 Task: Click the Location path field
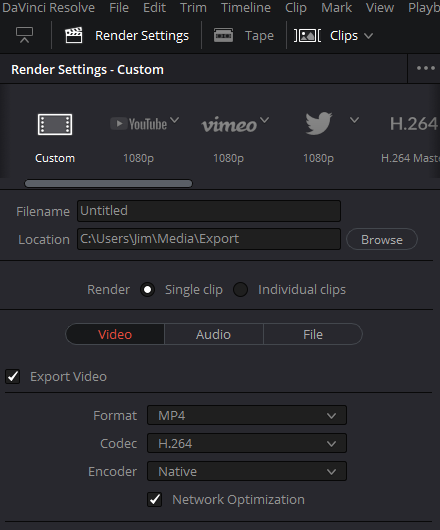(x=209, y=239)
